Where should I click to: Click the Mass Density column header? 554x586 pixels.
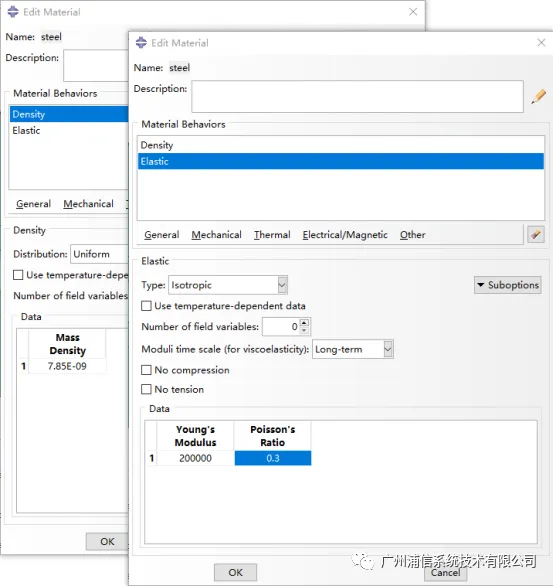pos(67,344)
